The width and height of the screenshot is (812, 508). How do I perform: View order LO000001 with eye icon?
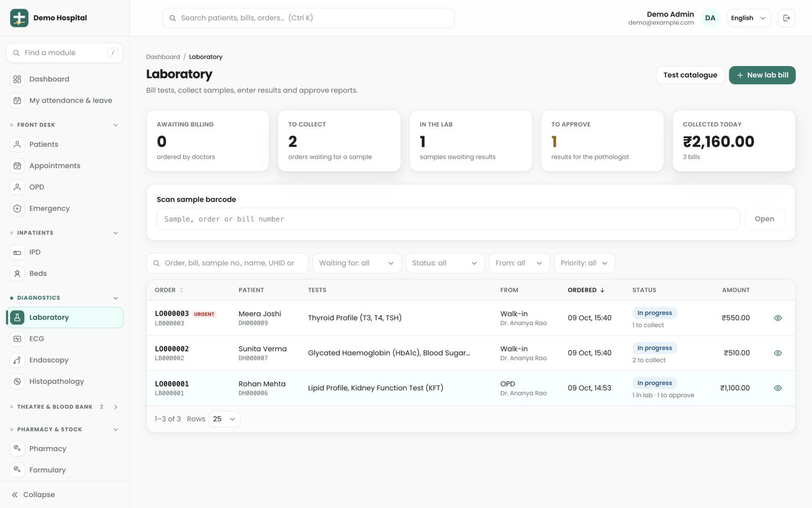click(778, 388)
